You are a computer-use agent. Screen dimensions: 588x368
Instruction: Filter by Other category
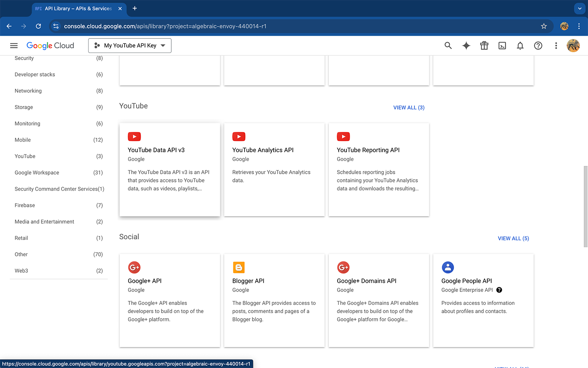pyautogui.click(x=59, y=254)
